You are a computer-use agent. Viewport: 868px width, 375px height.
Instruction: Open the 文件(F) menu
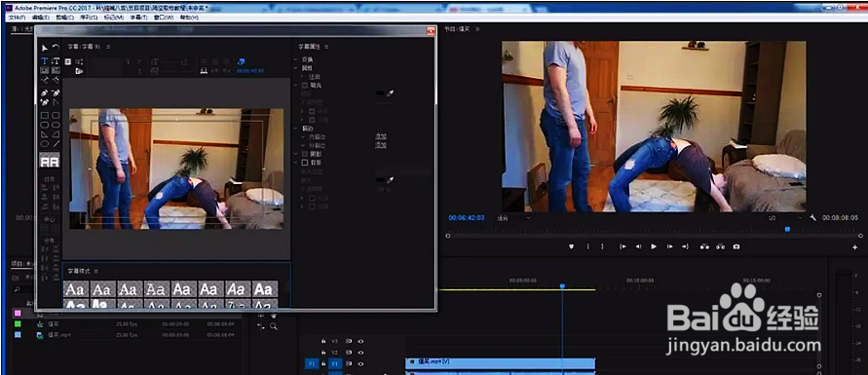click(x=18, y=18)
